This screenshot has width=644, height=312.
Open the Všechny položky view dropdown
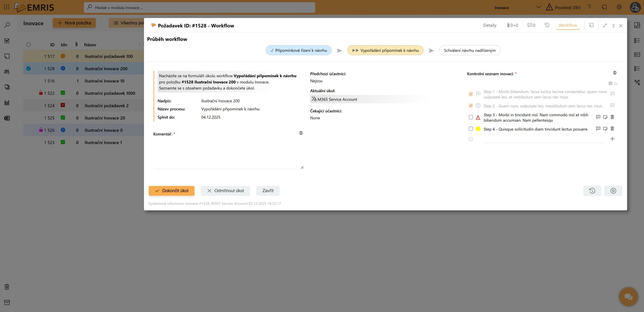pyautogui.click(x=127, y=23)
